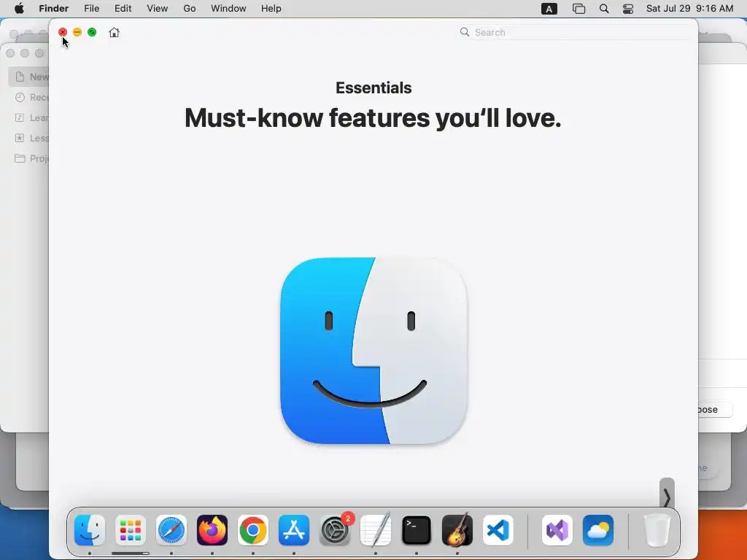Open the Edit menu

123,9
